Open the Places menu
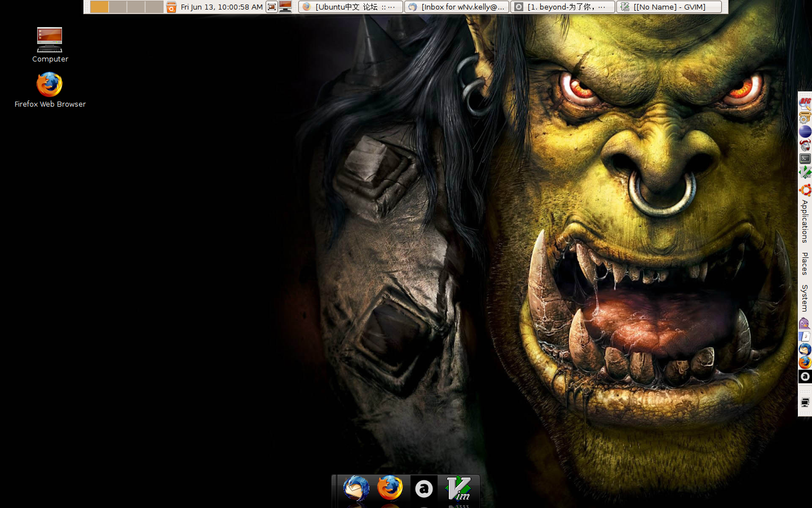 [x=805, y=264]
